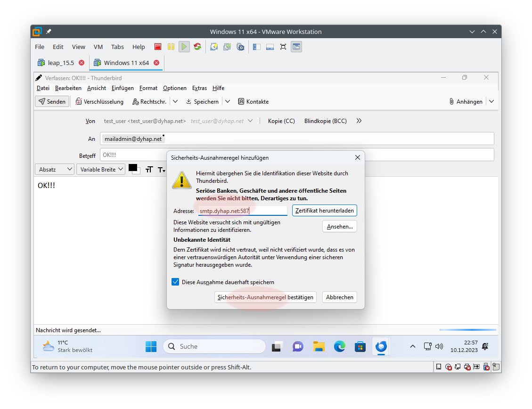The height and width of the screenshot is (409, 532).
Task: Click the Thunderbird icon on the taskbar
Action: click(381, 346)
